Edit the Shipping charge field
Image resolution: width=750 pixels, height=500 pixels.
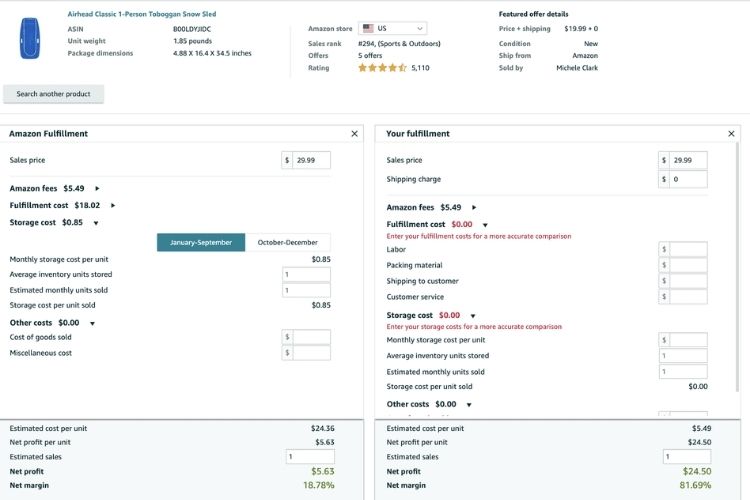point(683,179)
